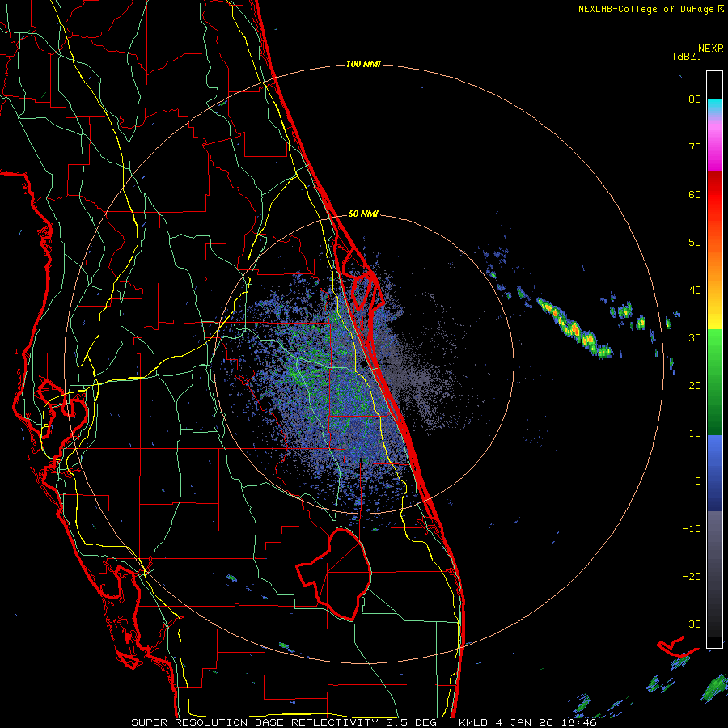Click the large red-outlined lake south of the radar
728x728 pixels.
pos(336,574)
